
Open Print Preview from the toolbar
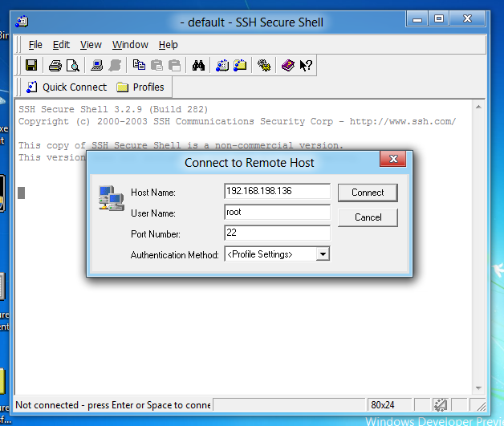coord(73,65)
